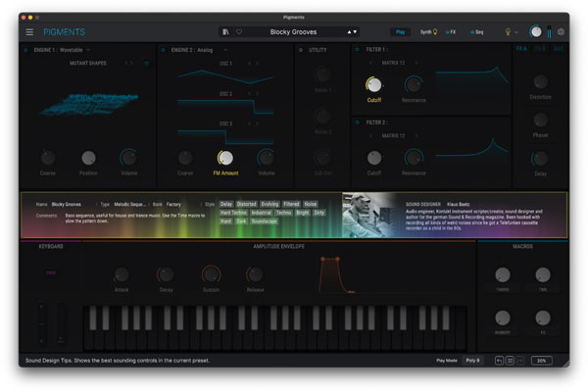Viewport: 588px width, 392px height.
Task: Select previous OSC 1 waveform arrow
Action: click(x=249, y=64)
